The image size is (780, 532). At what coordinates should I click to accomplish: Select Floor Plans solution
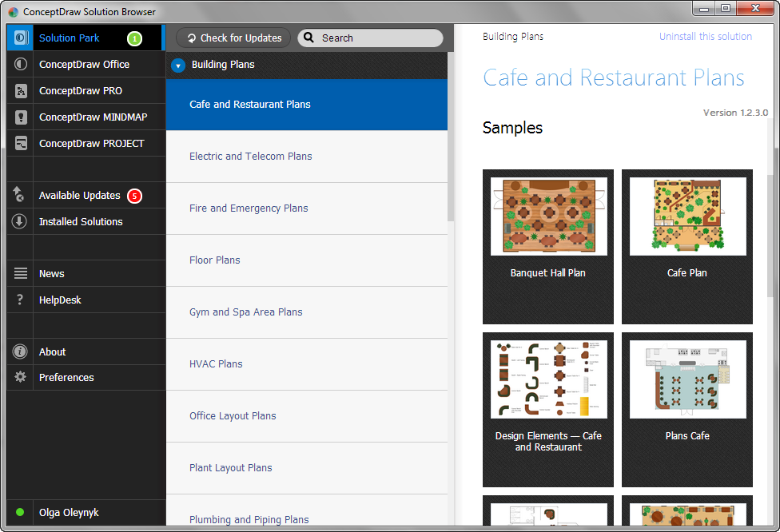pyautogui.click(x=306, y=260)
